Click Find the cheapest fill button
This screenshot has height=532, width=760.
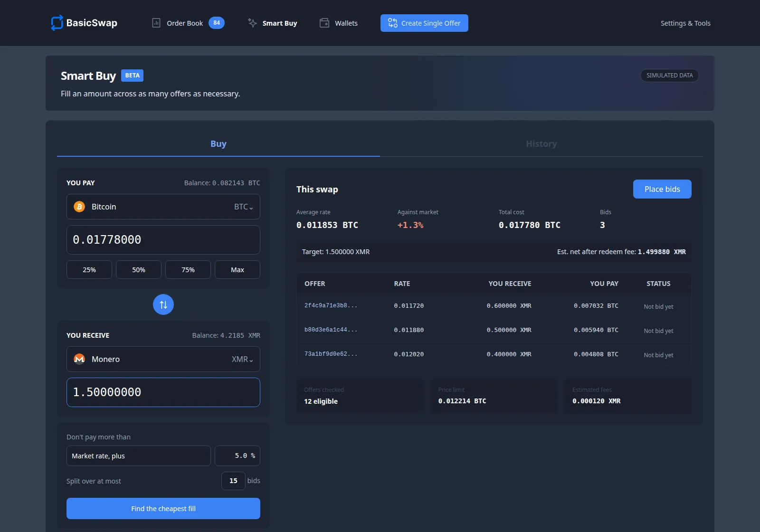pyautogui.click(x=163, y=508)
